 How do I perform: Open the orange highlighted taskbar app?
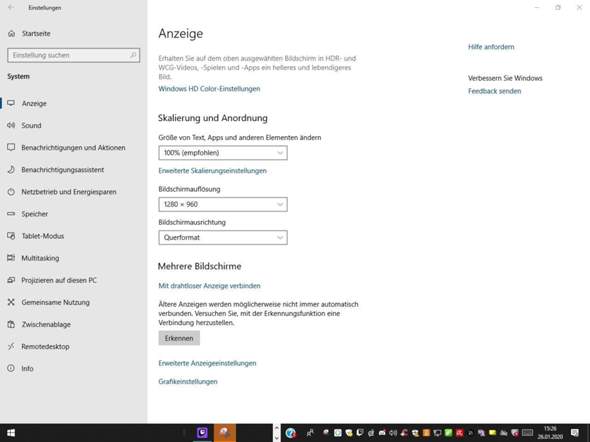point(225,433)
